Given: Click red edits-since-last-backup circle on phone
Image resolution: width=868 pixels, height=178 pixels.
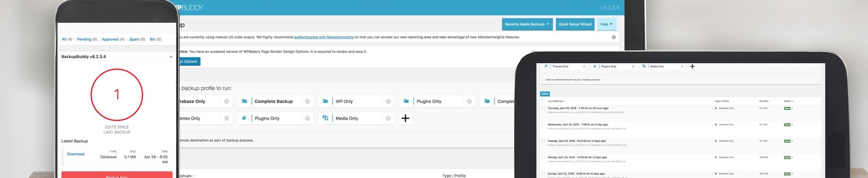Looking at the screenshot, I should pos(117,95).
